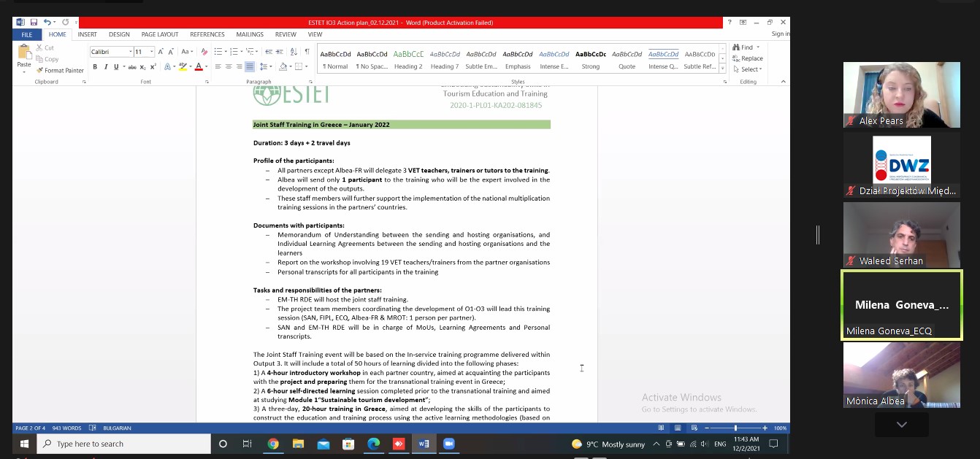Image resolution: width=980 pixels, height=459 pixels.
Task: Toggle paragraph marks display
Action: (307, 52)
